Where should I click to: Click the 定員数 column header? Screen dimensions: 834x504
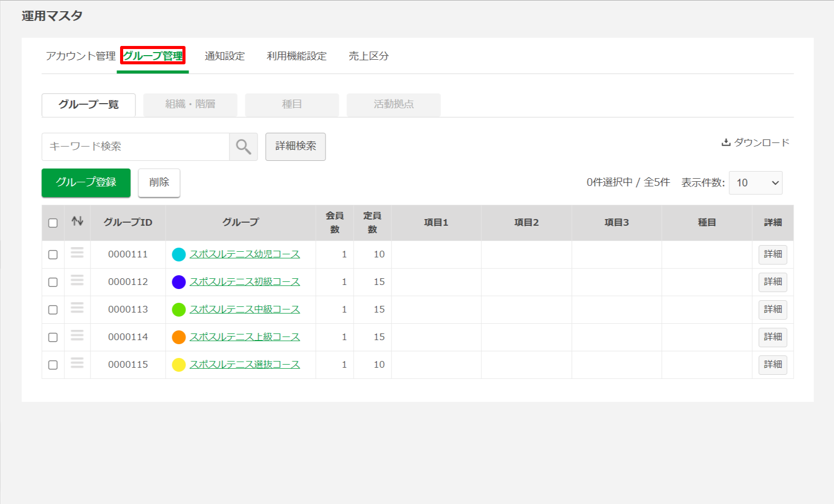[373, 223]
